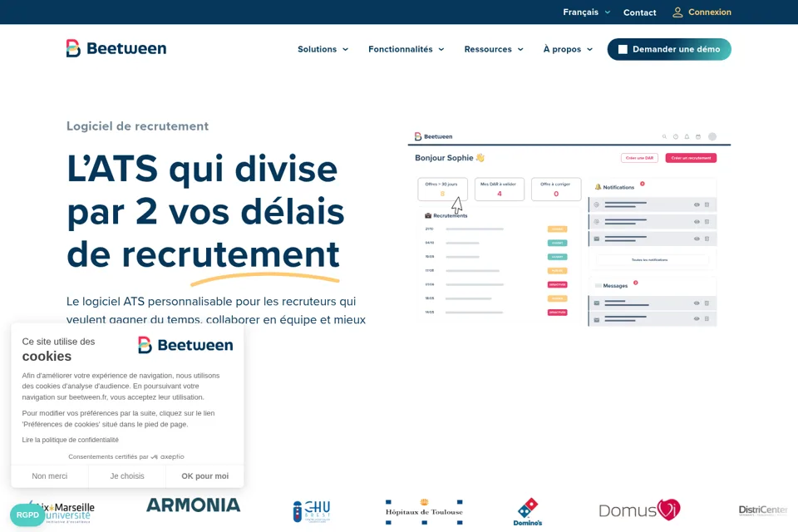The image size is (798, 532).
Task: Click the clock icon in dashboard preview
Action: click(675, 136)
